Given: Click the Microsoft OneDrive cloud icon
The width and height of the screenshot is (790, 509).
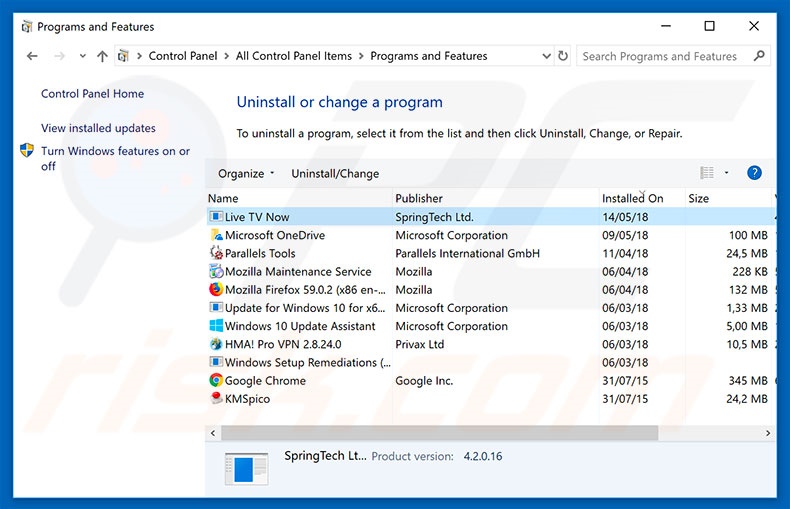Looking at the screenshot, I should pyautogui.click(x=216, y=235).
